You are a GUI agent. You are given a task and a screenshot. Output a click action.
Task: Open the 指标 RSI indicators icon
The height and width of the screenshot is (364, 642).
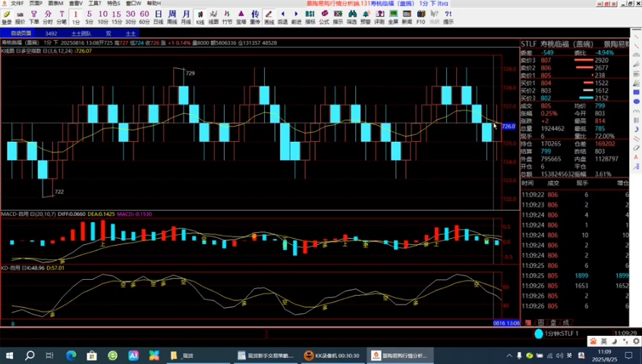point(310,17)
